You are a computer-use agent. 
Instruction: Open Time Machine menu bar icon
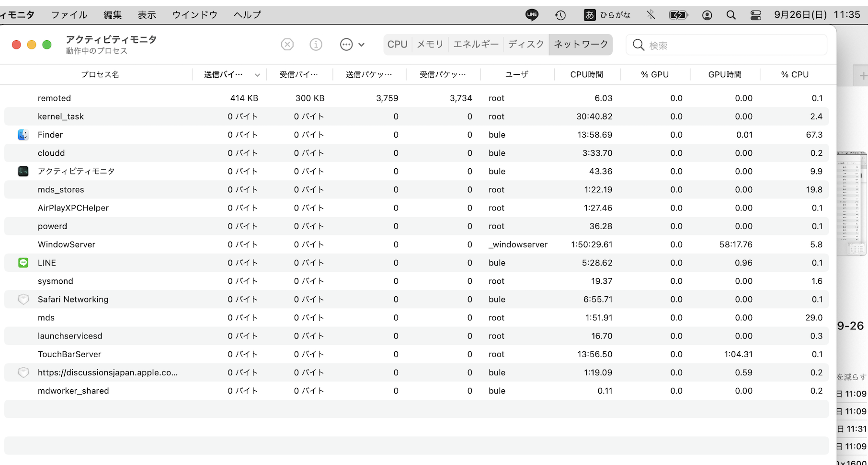[560, 15]
